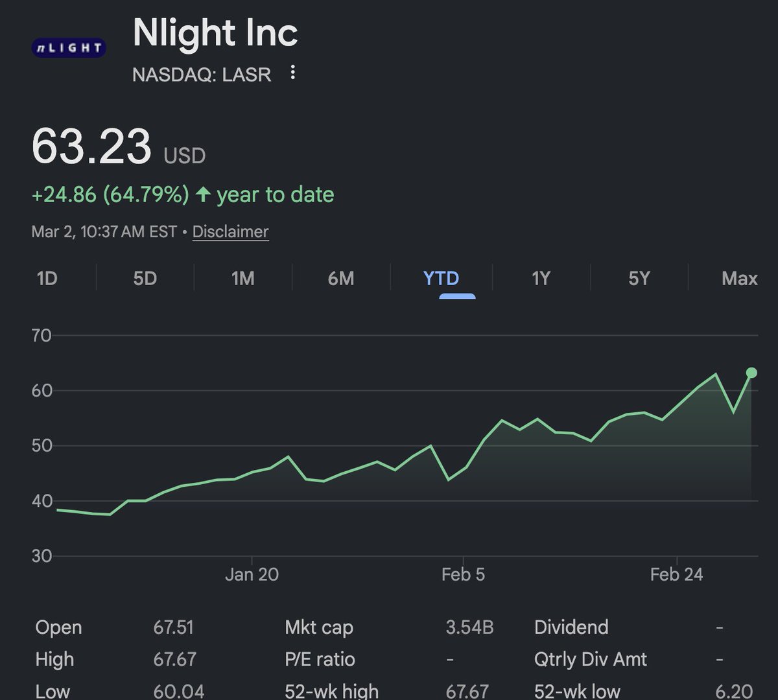Click the nLight company logo icon
778x700 pixels.
[67, 46]
